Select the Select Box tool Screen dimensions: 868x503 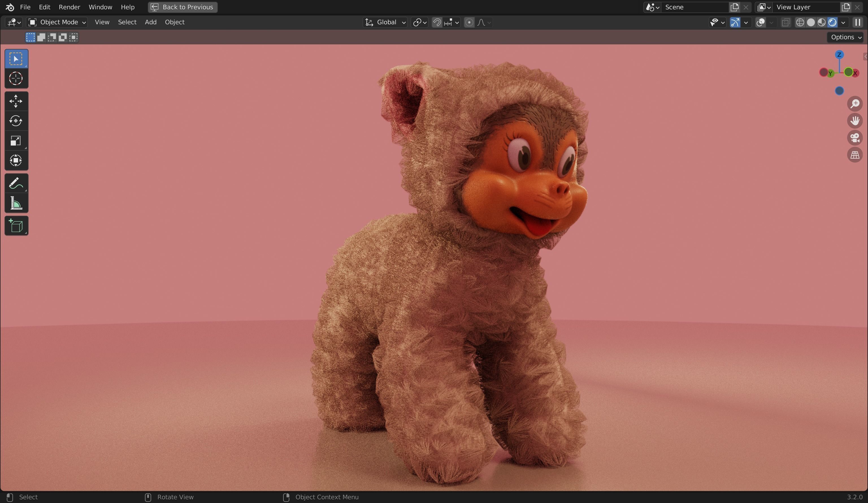pos(16,59)
